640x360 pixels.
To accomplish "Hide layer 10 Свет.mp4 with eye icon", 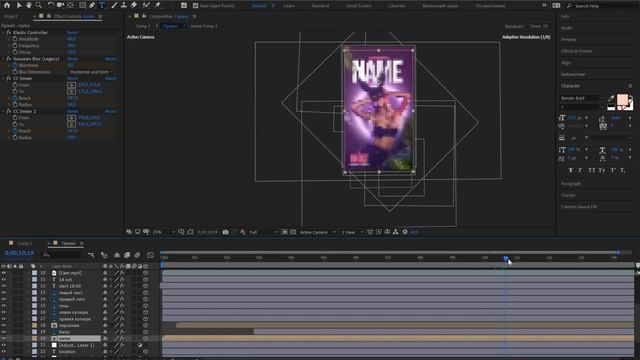I will coord(4,273).
